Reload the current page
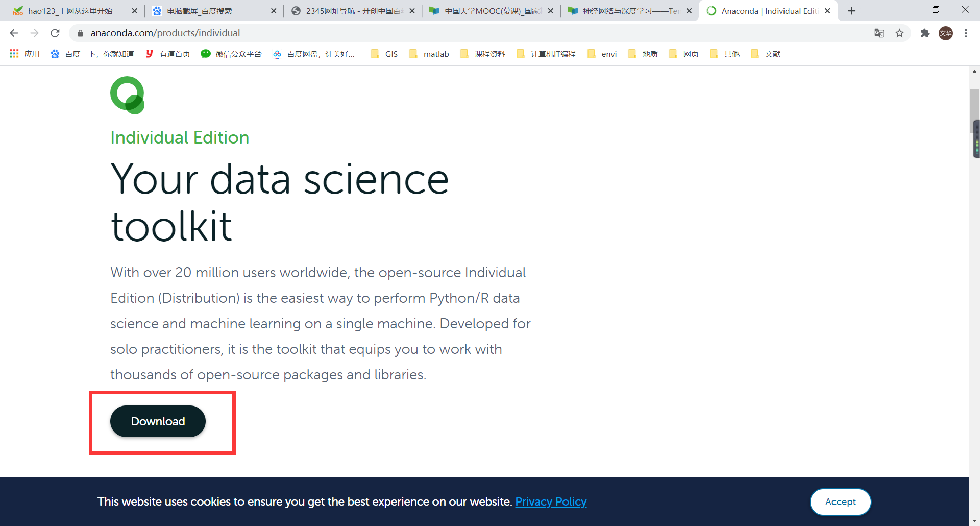The height and width of the screenshot is (526, 980). 55,33
